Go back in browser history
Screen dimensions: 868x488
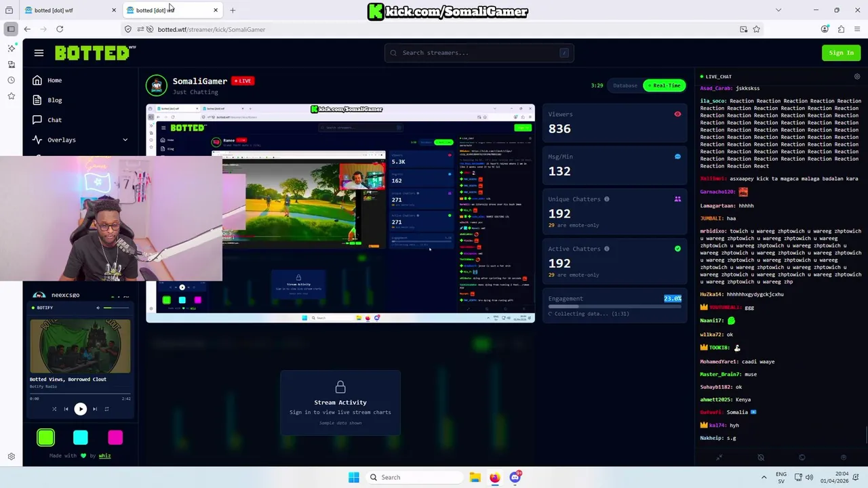tap(27, 29)
